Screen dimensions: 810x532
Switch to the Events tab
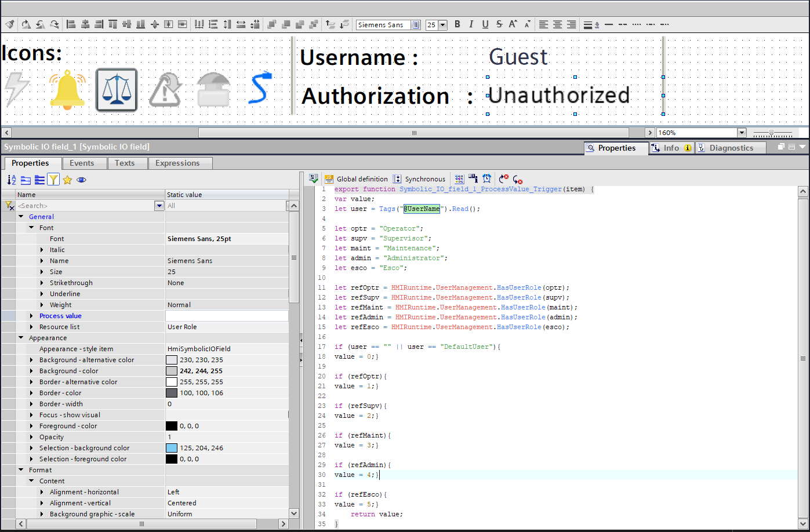[82, 163]
